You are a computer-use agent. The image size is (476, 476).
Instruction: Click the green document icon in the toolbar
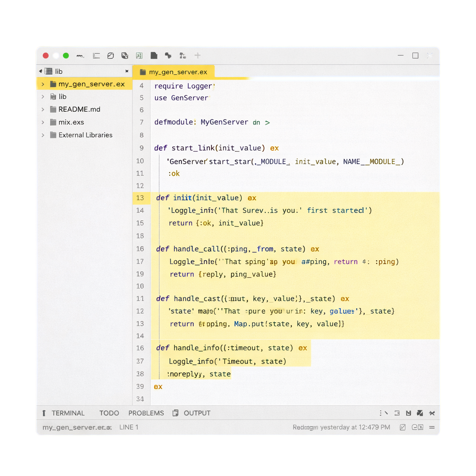tap(139, 56)
